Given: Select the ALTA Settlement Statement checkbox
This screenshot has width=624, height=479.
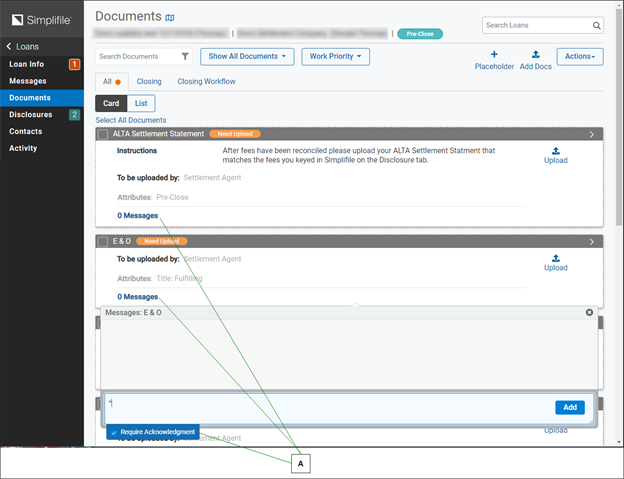Looking at the screenshot, I should [103, 134].
